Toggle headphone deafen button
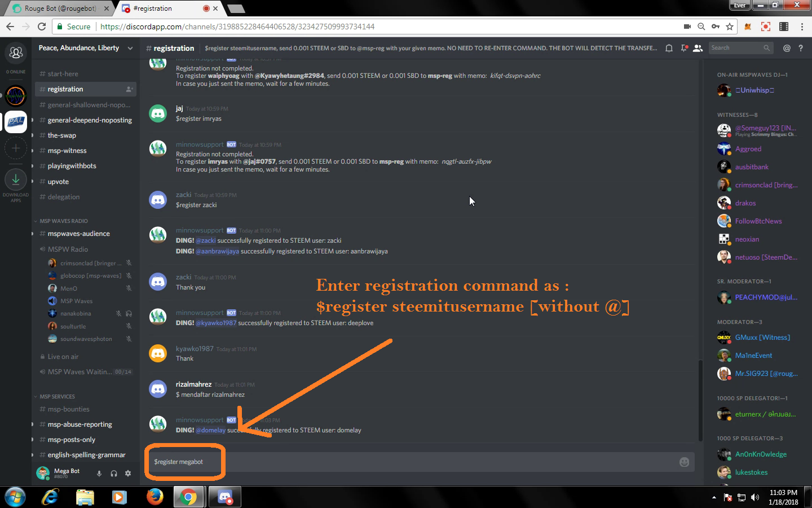Viewport: 812px width, 508px height. point(114,474)
